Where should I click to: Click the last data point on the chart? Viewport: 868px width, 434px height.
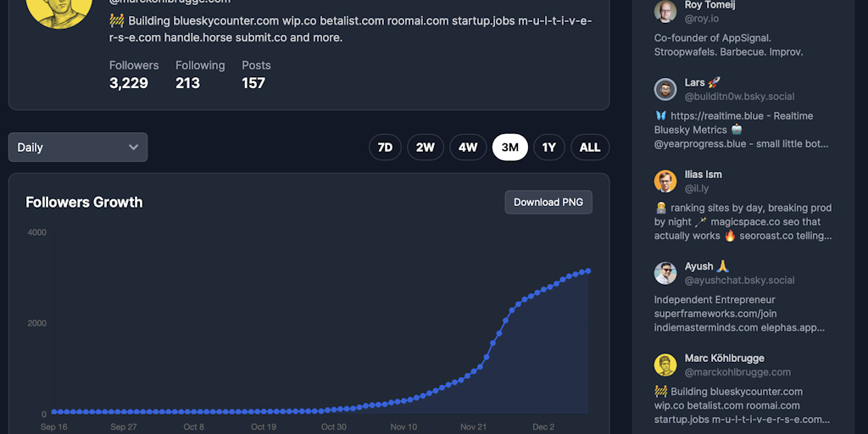(588, 271)
